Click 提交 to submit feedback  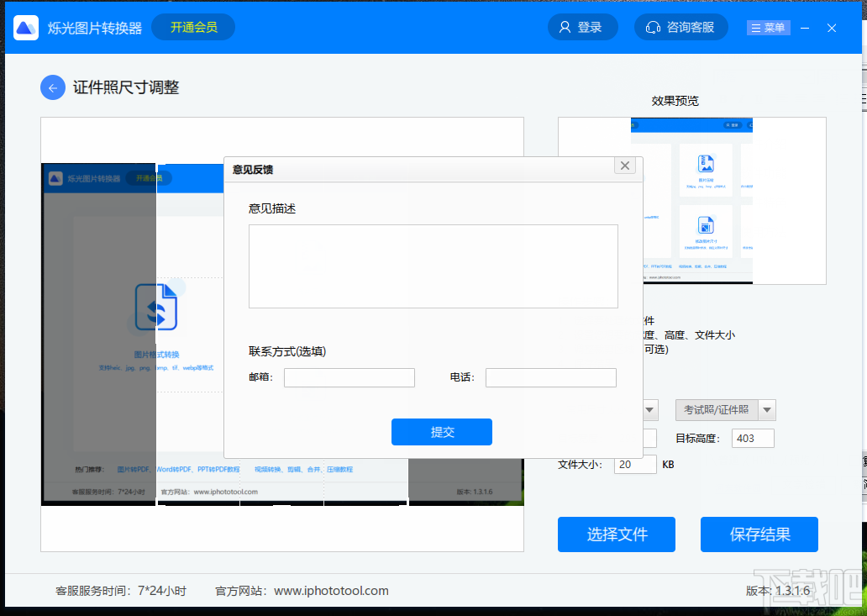pos(441,432)
